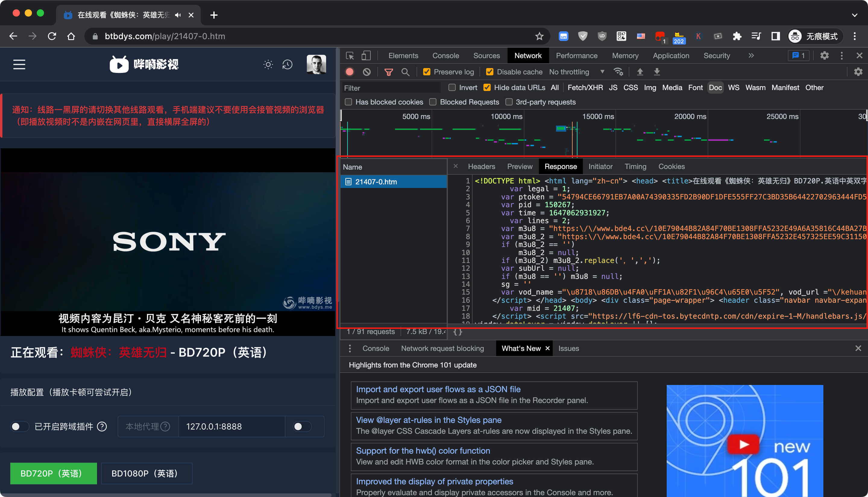Enable the Invert filter checkbox
Viewport: 868px width, 497px height.
(452, 88)
